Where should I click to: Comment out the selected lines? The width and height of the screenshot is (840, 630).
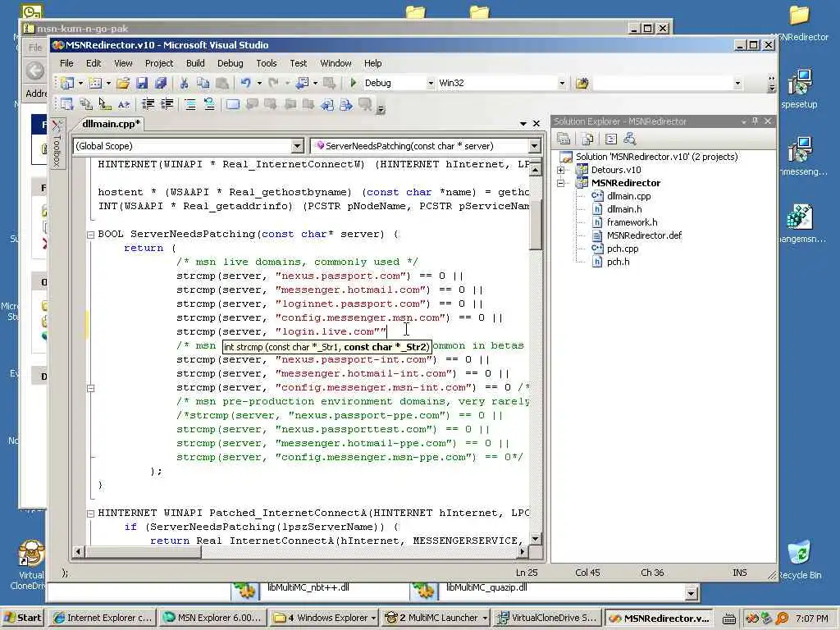click(190, 104)
